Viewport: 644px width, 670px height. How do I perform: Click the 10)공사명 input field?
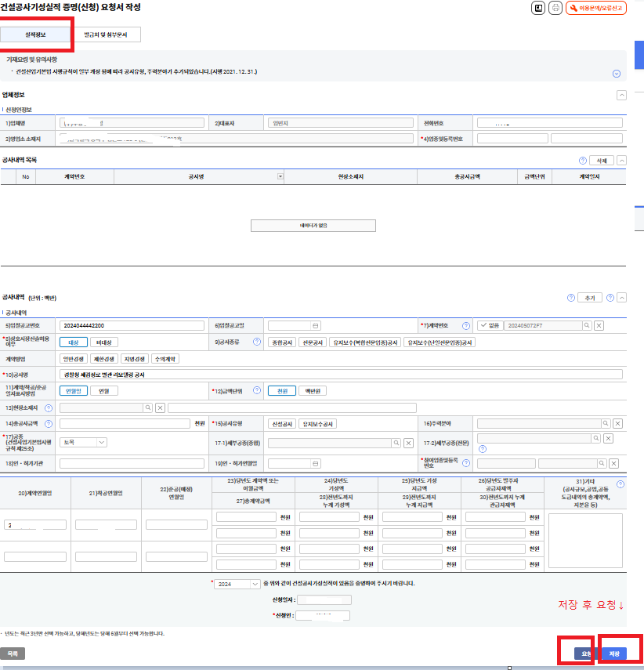pos(341,375)
